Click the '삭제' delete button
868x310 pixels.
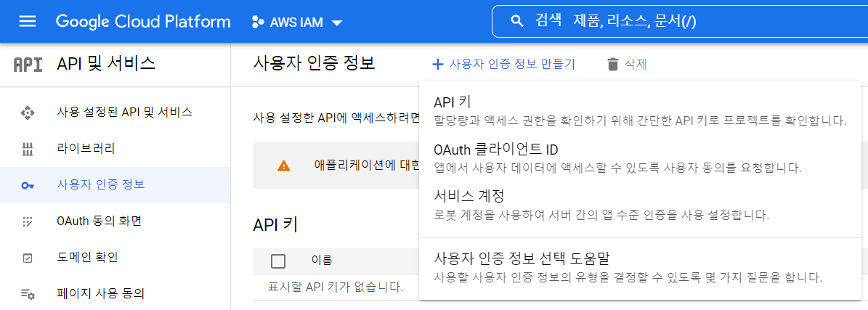(x=627, y=65)
